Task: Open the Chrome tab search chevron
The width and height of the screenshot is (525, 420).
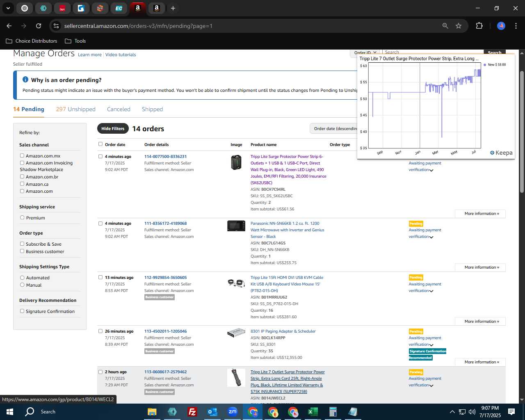Action: pyautogui.click(x=8, y=8)
